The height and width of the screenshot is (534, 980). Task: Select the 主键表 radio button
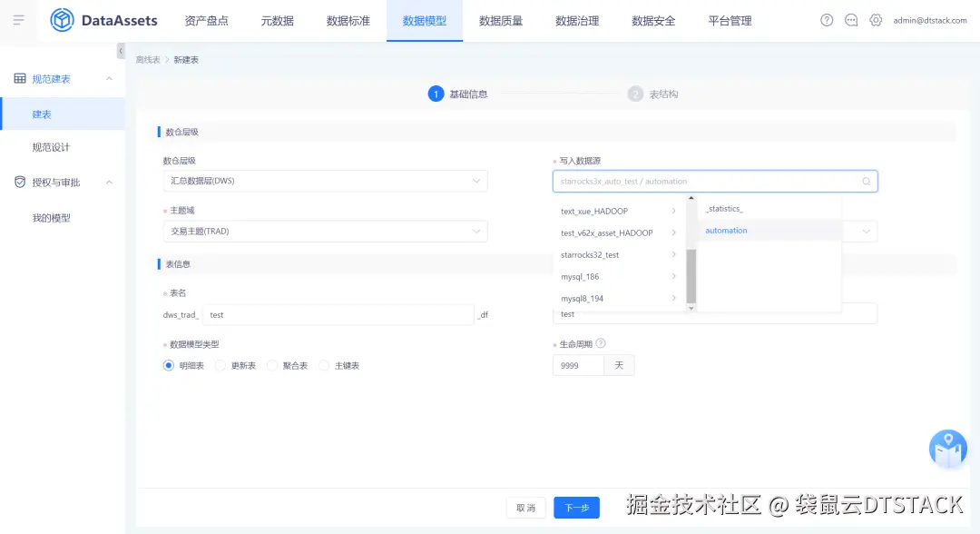tap(324, 365)
